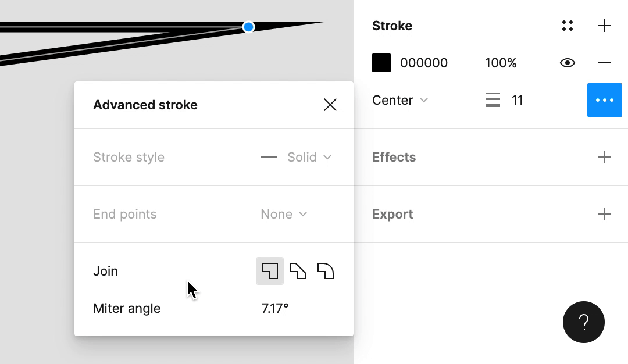
Task: Open the End points None dropdown
Action: (283, 214)
